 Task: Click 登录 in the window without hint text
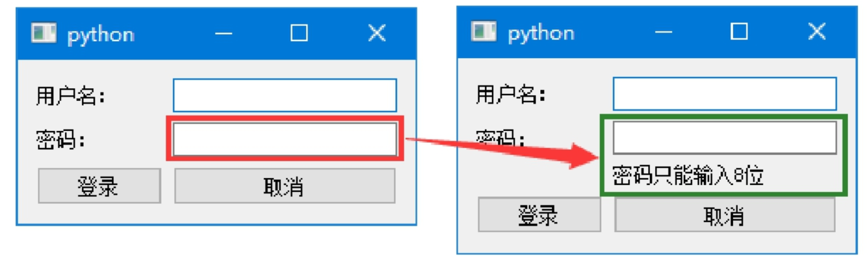pos(100,186)
